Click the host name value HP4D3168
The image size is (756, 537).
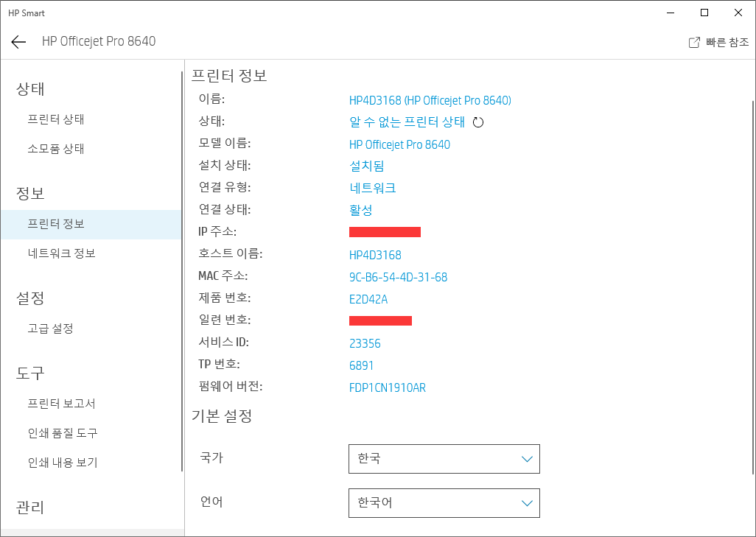(x=375, y=255)
